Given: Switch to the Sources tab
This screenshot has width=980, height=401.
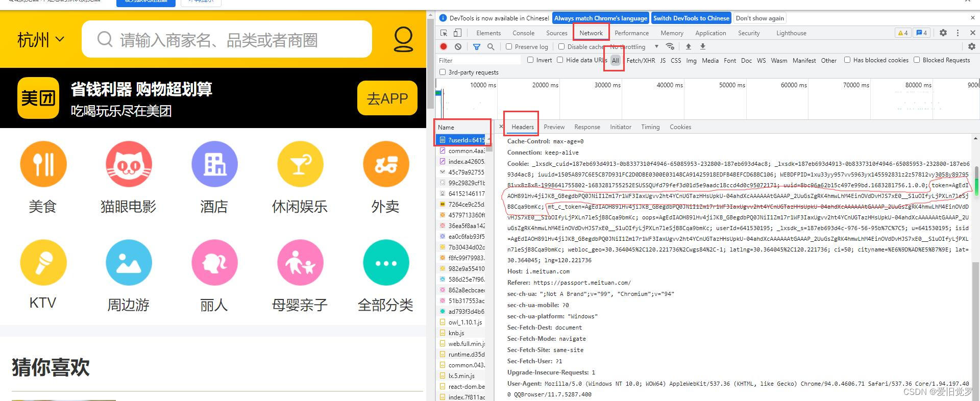Looking at the screenshot, I should pos(557,33).
